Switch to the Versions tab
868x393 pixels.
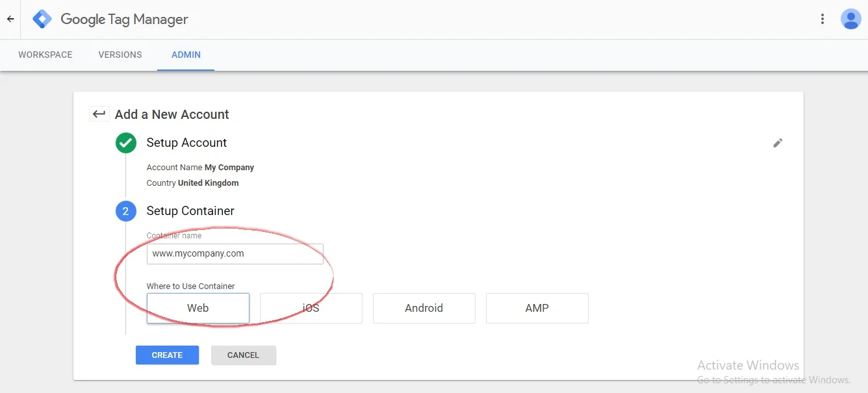coord(120,55)
